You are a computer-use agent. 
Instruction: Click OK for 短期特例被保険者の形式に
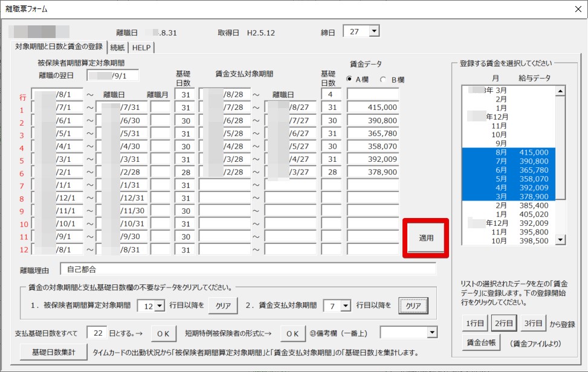click(292, 333)
